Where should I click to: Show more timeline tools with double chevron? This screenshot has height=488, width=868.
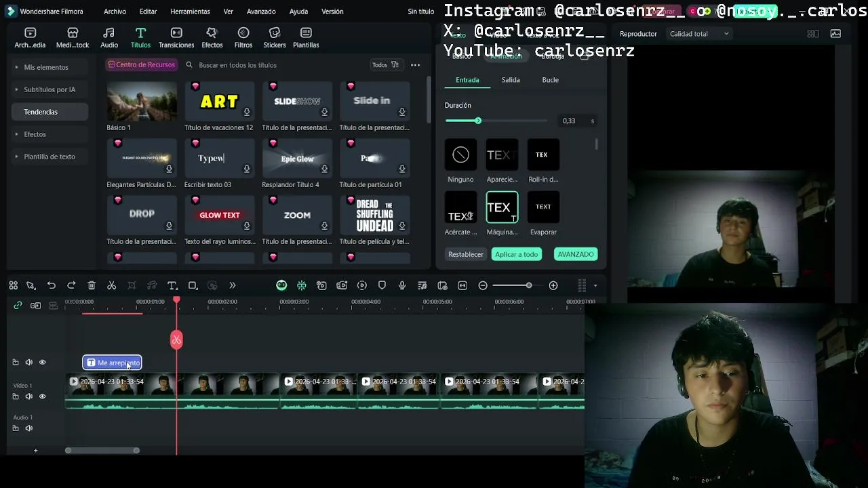click(x=233, y=285)
